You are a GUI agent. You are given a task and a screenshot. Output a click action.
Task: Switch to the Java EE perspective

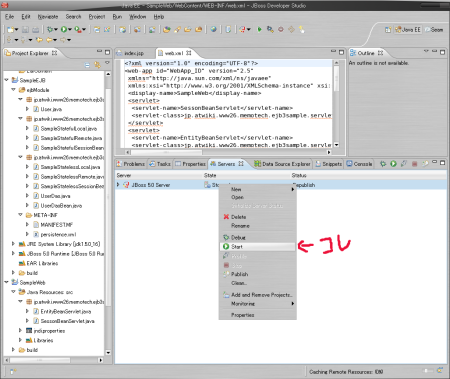point(408,30)
